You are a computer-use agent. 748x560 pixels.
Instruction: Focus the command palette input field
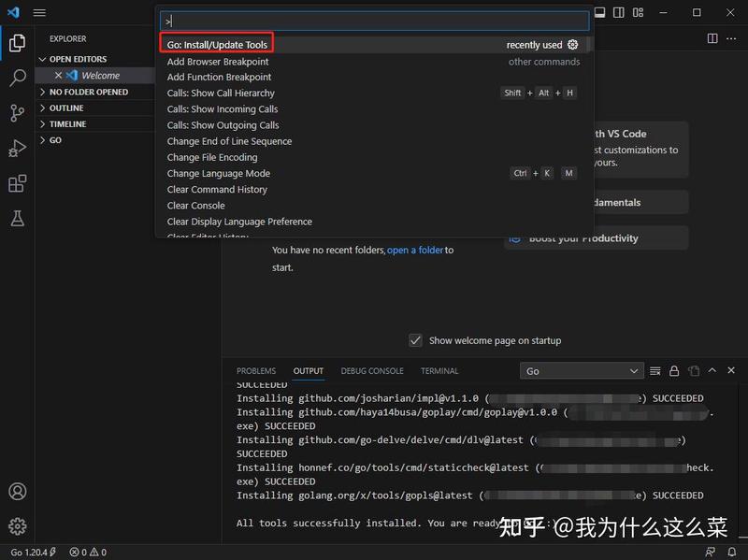point(375,21)
